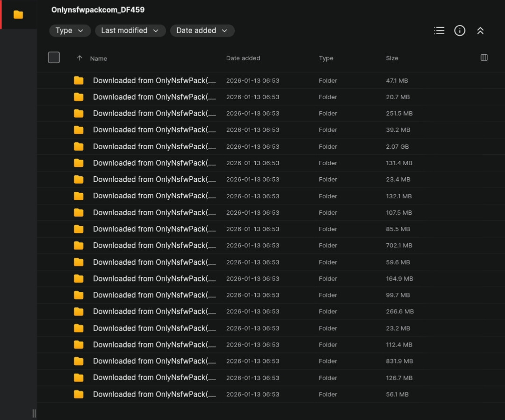Click the folder icon of 131.4 MB row
This screenshot has width=505, height=420.
pyautogui.click(x=79, y=163)
